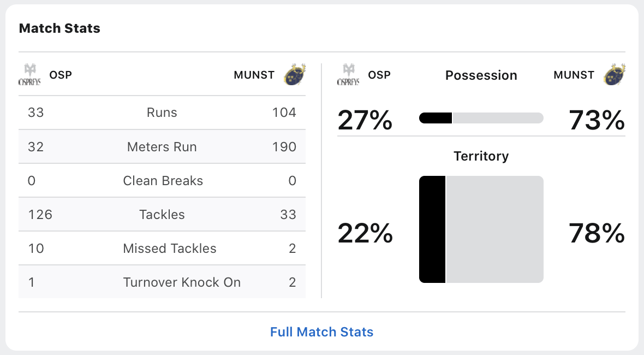644x355 pixels.
Task: Click the Territory block chart
Action: (481, 229)
